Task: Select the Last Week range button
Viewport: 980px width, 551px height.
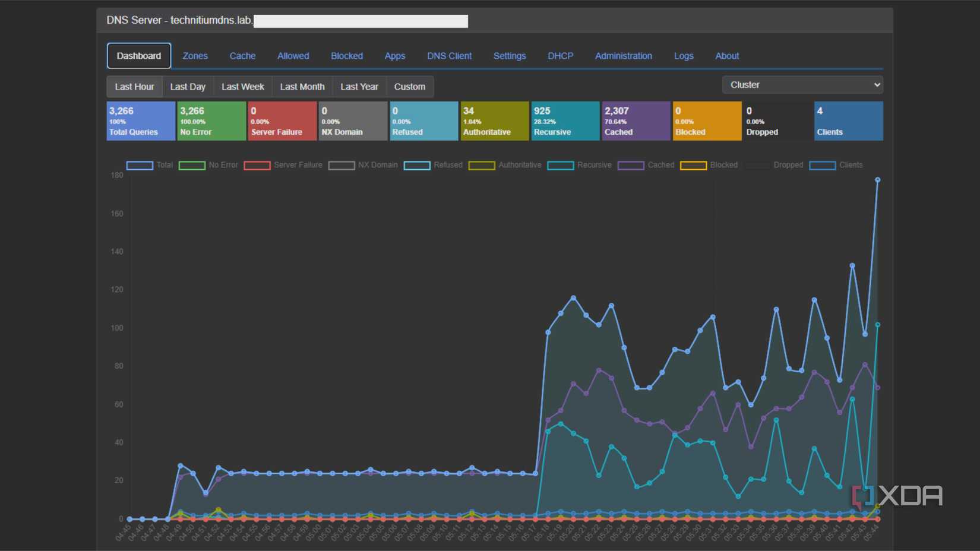Action: coord(243,87)
